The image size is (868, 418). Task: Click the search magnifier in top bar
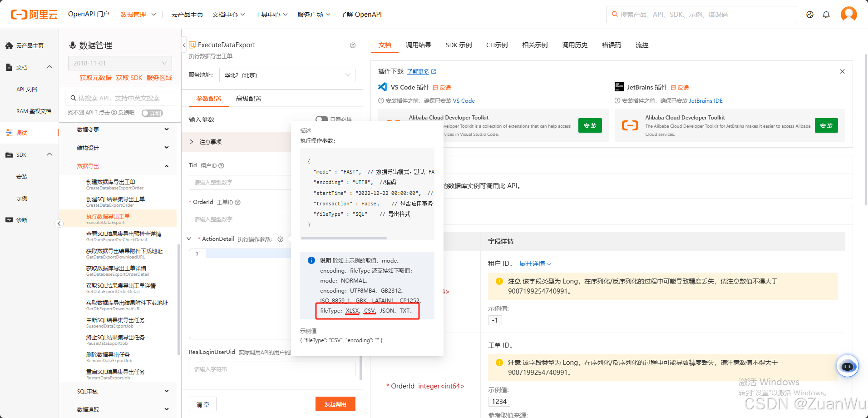615,14
